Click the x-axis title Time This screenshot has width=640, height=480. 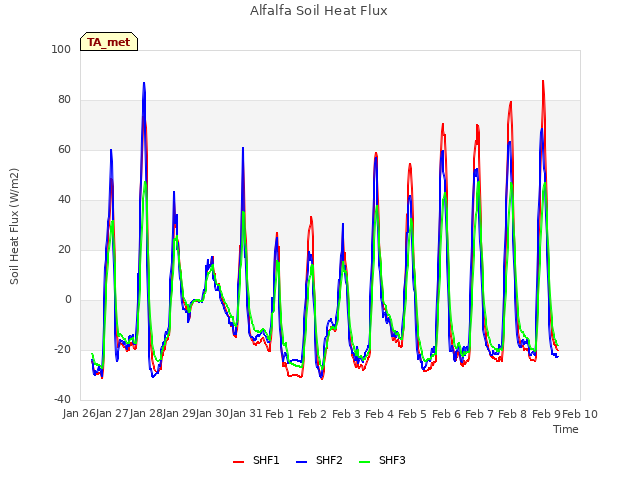click(566, 429)
